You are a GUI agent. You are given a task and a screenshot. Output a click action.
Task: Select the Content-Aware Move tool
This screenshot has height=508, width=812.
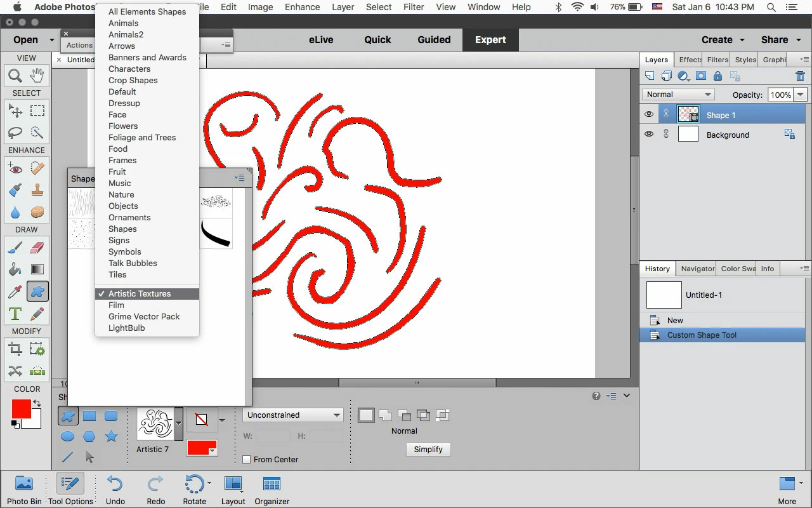click(15, 371)
